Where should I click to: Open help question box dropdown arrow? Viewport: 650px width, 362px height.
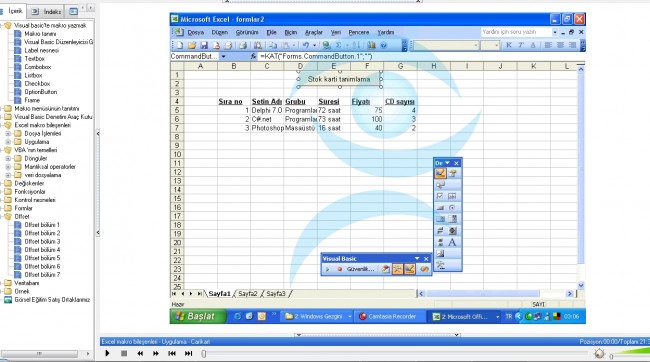555,32
